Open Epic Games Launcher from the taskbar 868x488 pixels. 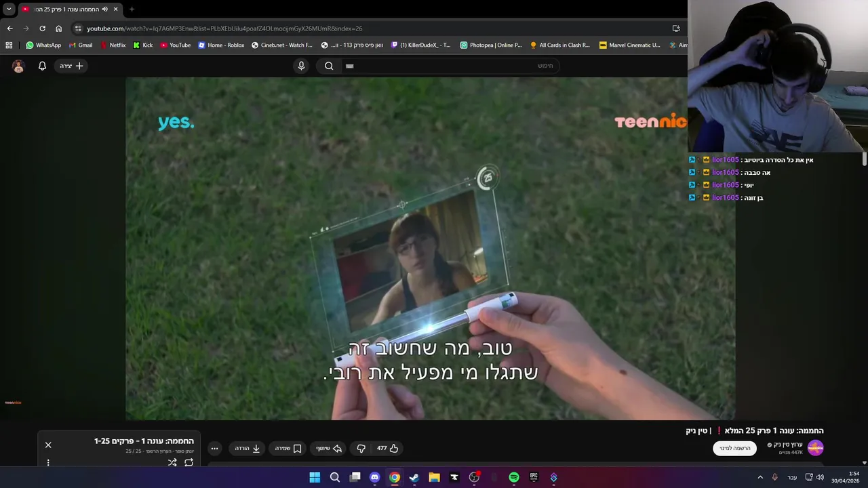click(x=534, y=477)
